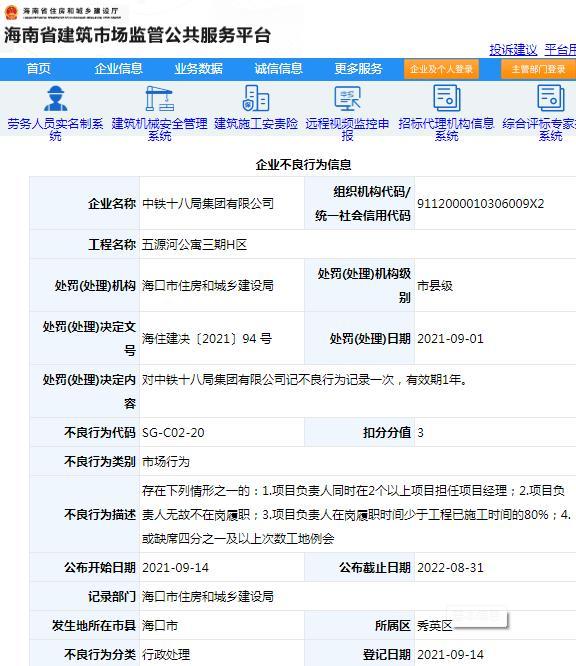
Task: Select credit code 9112000010306009X2
Action: click(480, 203)
